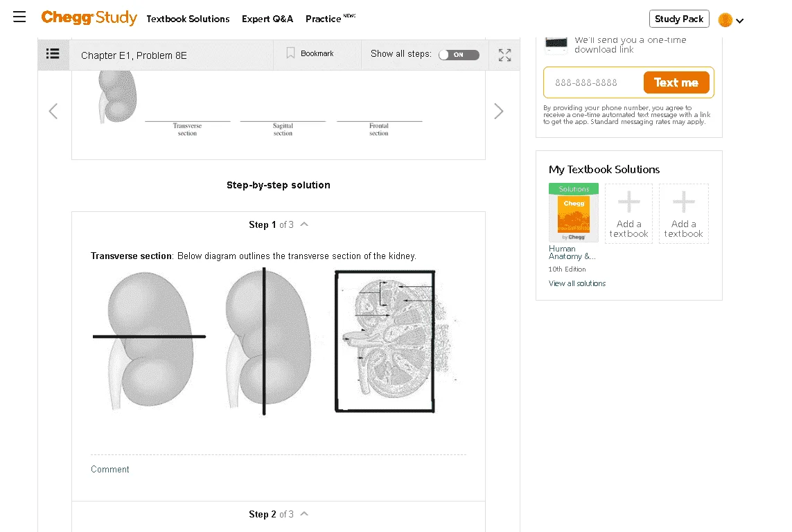Click the Bookmark flag icon
This screenshot has width=792, height=532.
[x=290, y=53]
